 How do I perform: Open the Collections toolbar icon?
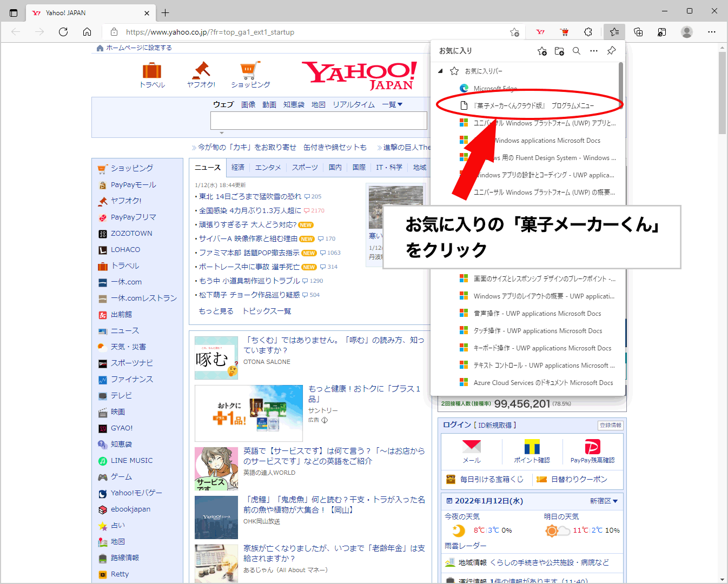[x=638, y=32]
